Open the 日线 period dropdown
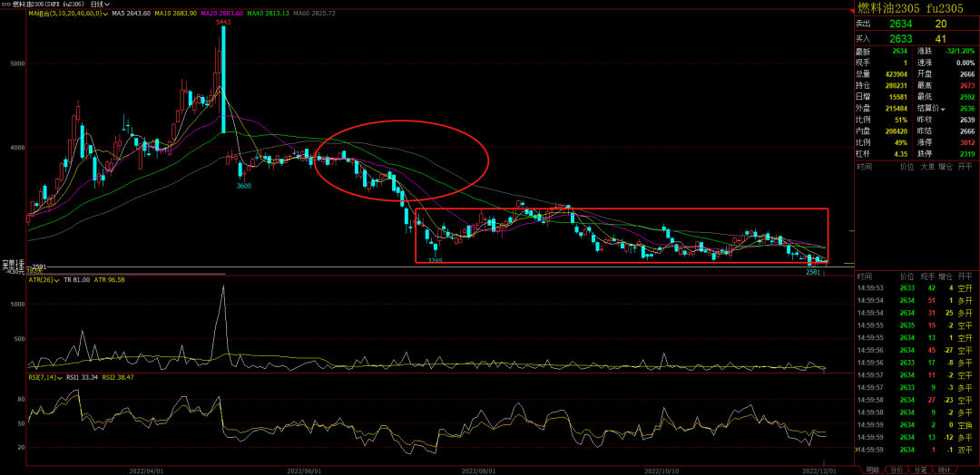 point(100,4)
